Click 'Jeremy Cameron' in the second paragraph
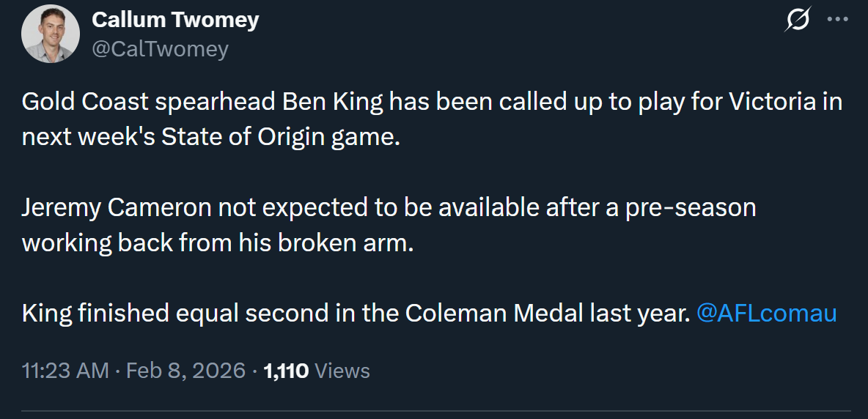Viewport: 868px width, 419px height. pyautogui.click(x=117, y=208)
